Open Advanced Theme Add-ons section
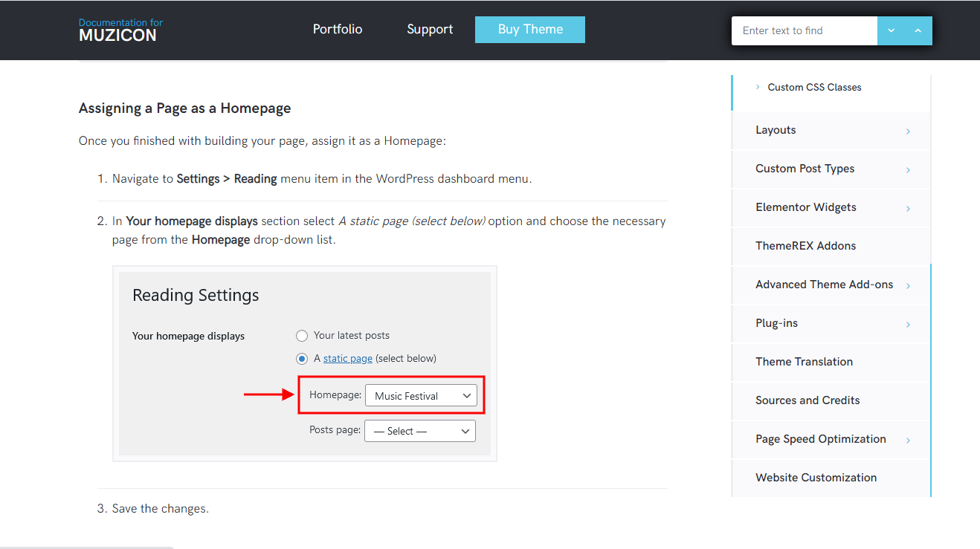Viewport: 980px width, 549px height. click(824, 285)
